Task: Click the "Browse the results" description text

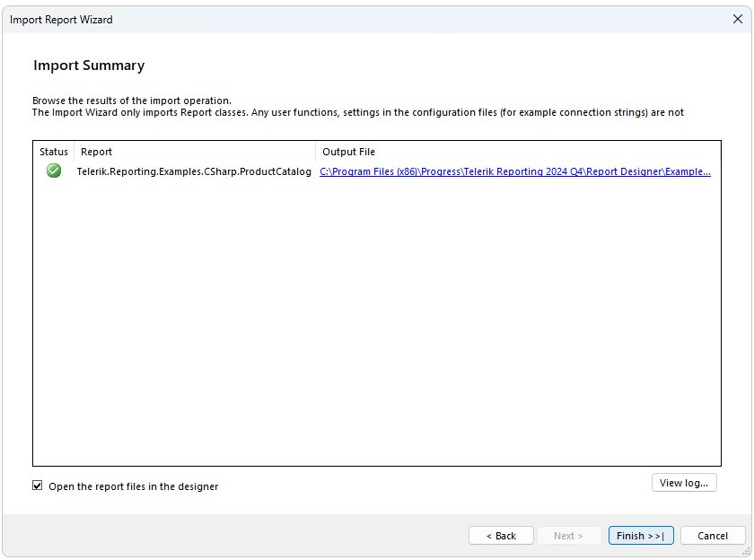Action: click(x=132, y=101)
